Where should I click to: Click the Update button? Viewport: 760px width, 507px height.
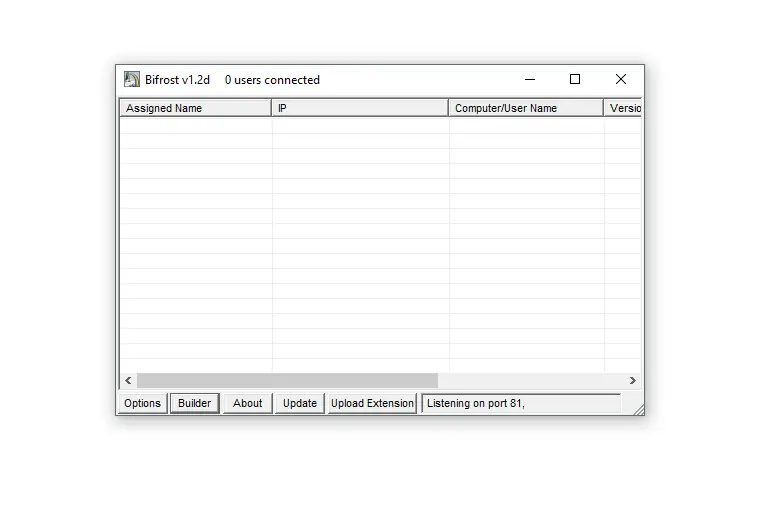[300, 403]
